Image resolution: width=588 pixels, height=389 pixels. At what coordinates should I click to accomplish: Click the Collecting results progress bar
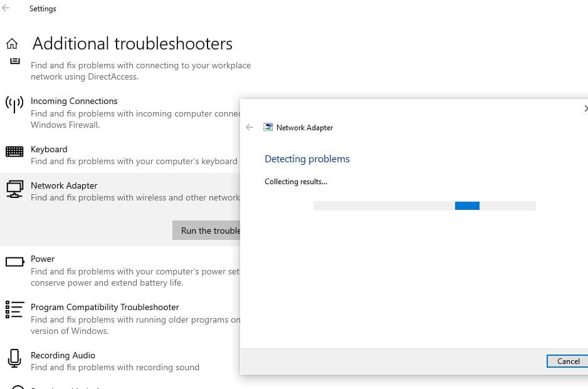424,205
